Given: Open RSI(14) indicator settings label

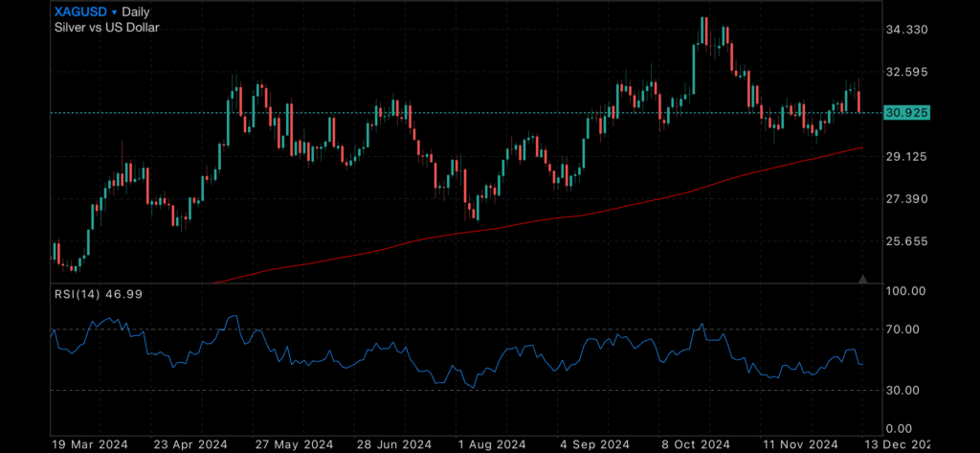Looking at the screenshot, I should pos(98,293).
